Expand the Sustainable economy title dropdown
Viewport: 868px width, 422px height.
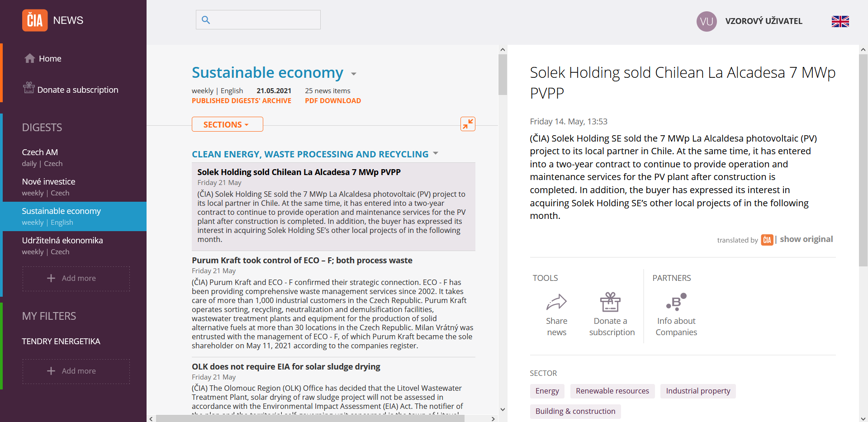(354, 74)
